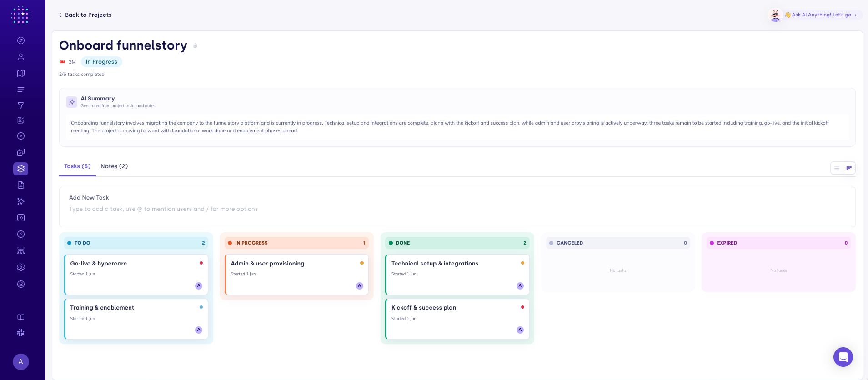Click the Onboard funnelstory project title
The width and height of the screenshot is (868, 380).
123,45
